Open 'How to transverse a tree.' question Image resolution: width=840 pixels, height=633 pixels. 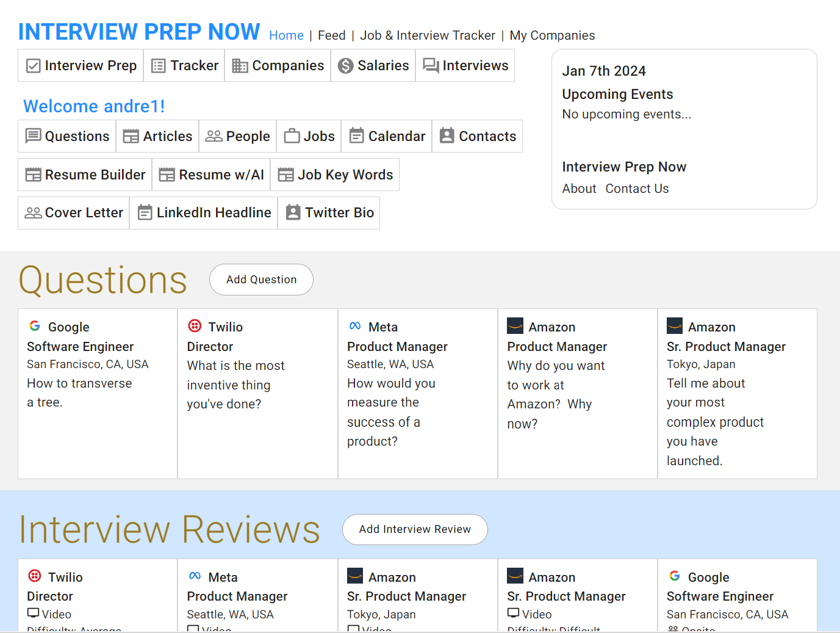(x=79, y=392)
